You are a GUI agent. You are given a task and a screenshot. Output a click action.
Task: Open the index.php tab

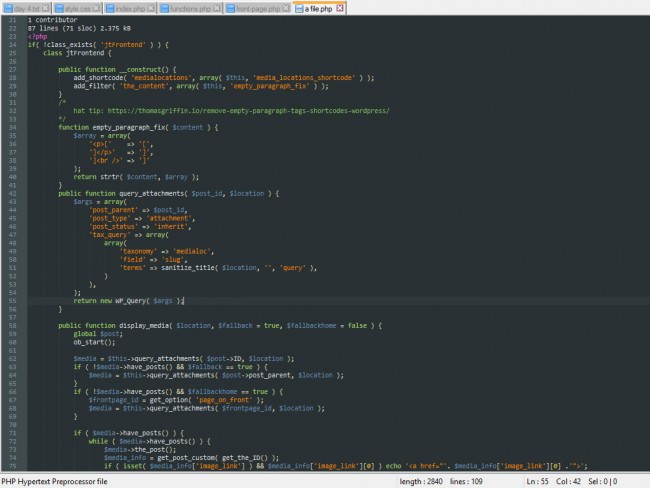(130, 8)
